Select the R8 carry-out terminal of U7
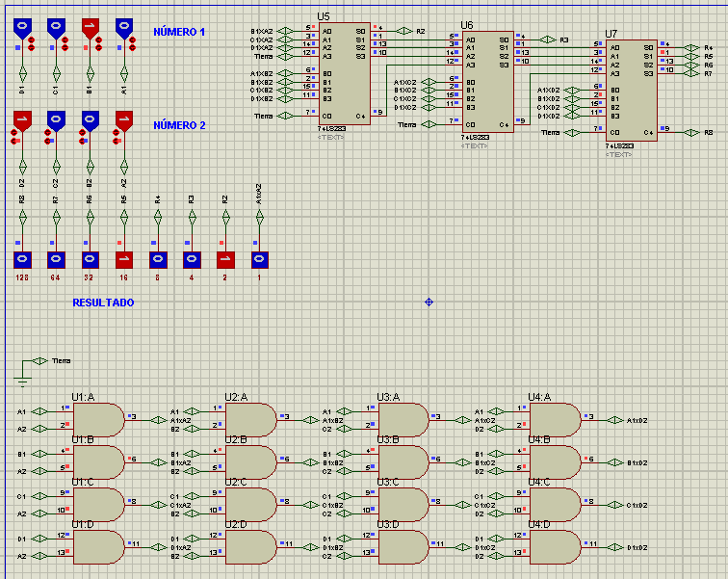 click(x=691, y=133)
